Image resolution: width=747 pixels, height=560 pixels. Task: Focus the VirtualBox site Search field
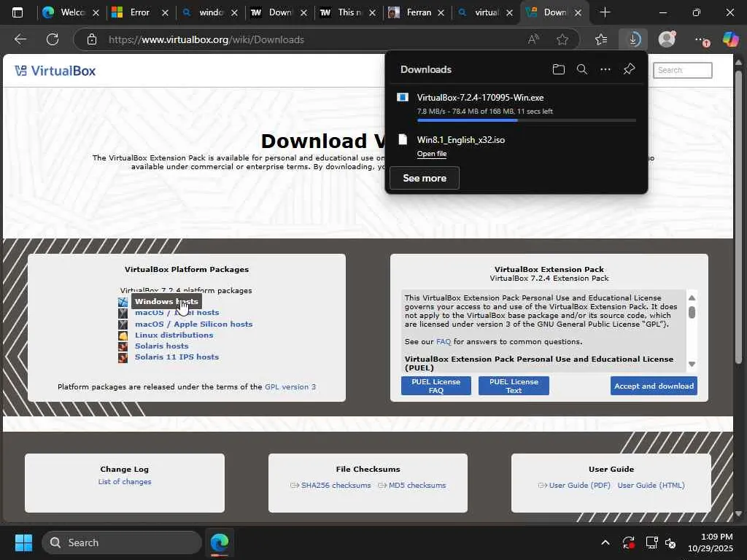[683, 70]
